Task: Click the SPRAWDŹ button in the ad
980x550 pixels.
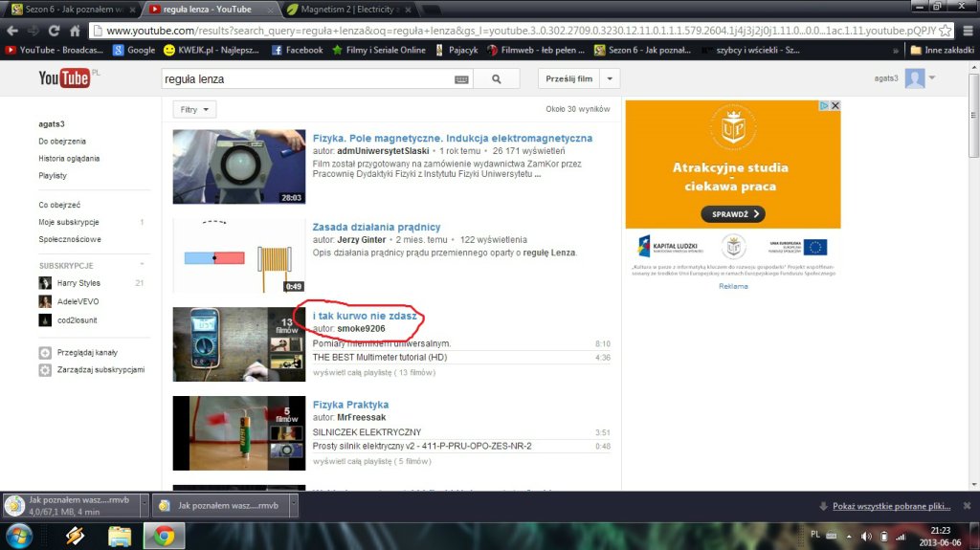Action: (733, 213)
